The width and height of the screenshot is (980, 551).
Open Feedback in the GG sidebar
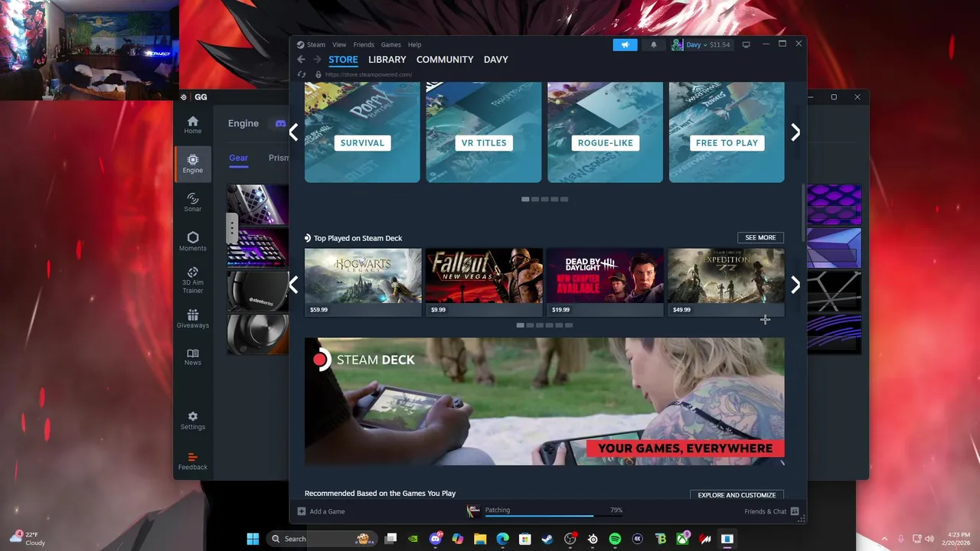[193, 461]
